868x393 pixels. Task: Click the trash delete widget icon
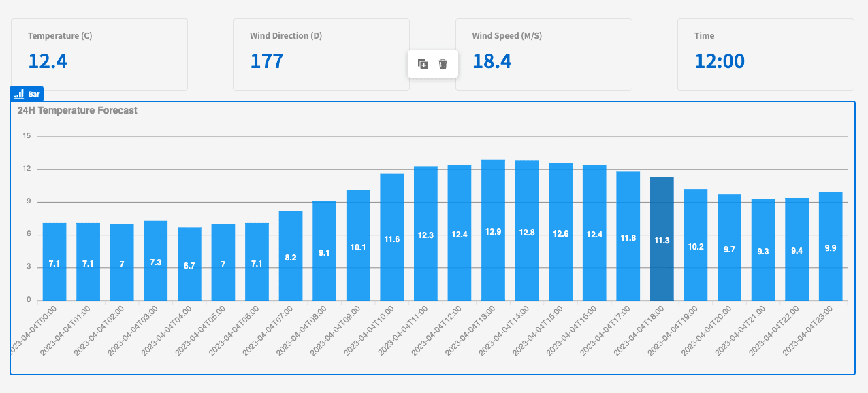click(x=443, y=64)
